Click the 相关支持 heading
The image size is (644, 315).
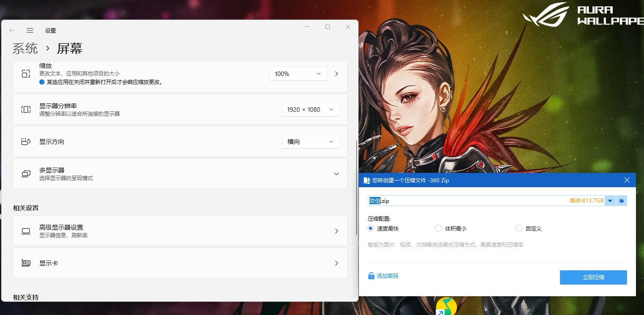click(26, 297)
